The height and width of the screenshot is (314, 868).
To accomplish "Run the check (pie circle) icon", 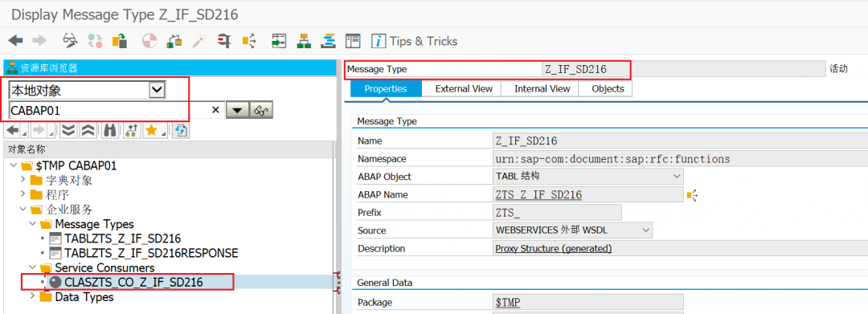I will 149,40.
